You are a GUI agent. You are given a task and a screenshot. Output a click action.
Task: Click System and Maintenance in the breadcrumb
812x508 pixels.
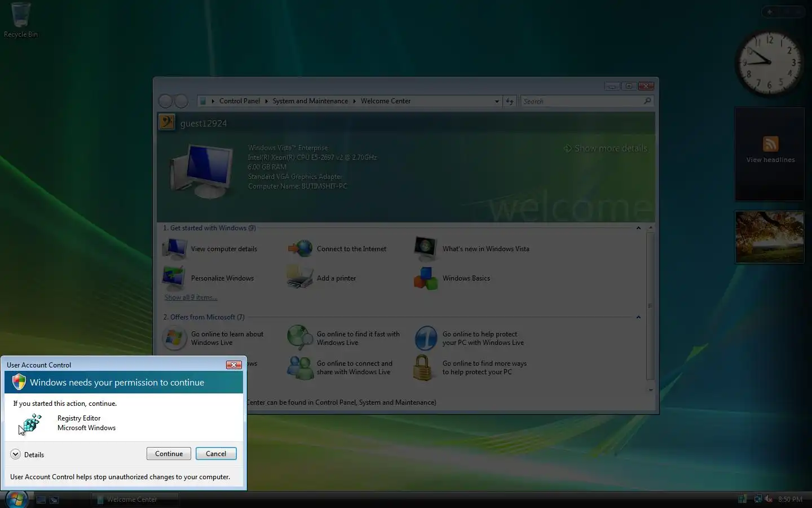click(310, 101)
